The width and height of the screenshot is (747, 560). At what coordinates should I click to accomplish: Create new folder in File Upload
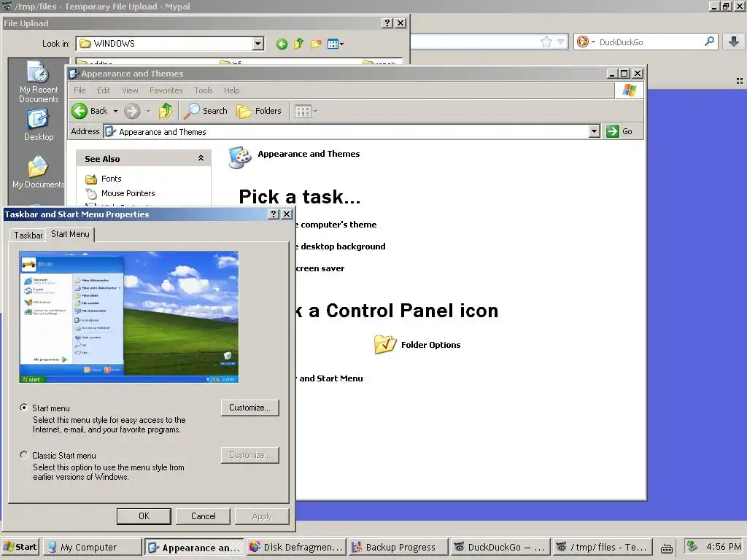(x=316, y=44)
